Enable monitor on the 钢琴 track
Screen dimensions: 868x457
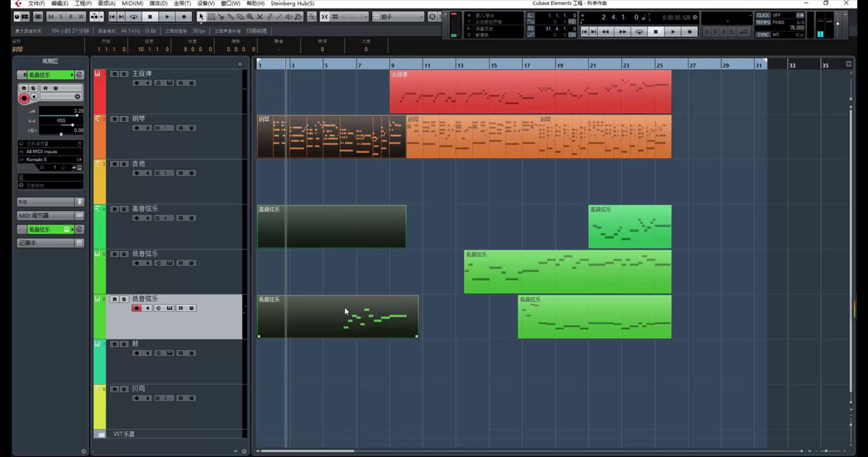point(147,128)
